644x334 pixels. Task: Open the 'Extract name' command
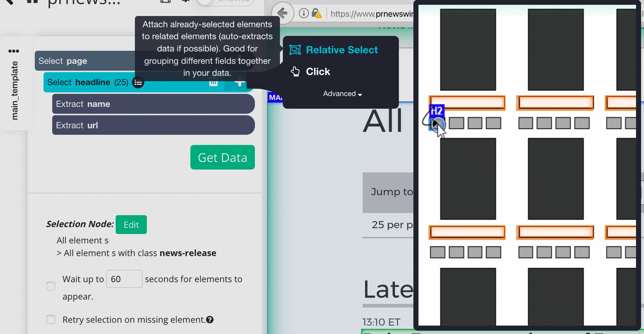[153, 104]
